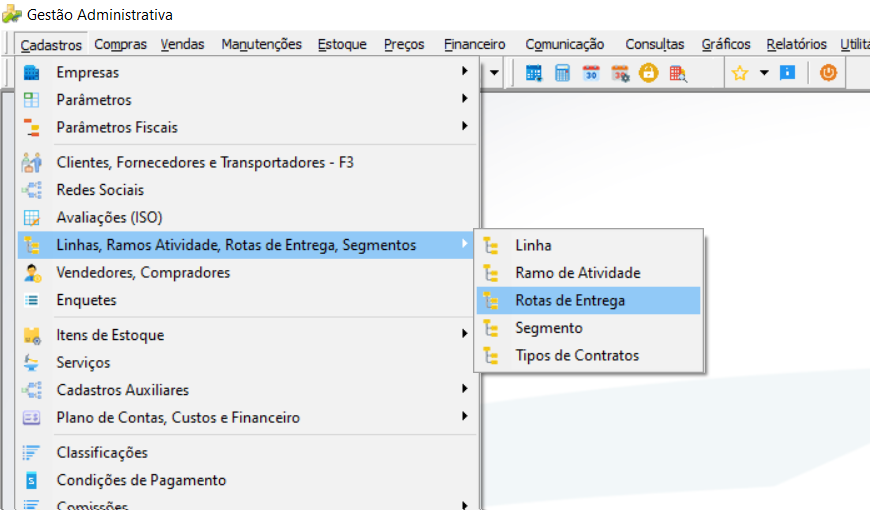Click the blue info message icon

click(x=787, y=73)
